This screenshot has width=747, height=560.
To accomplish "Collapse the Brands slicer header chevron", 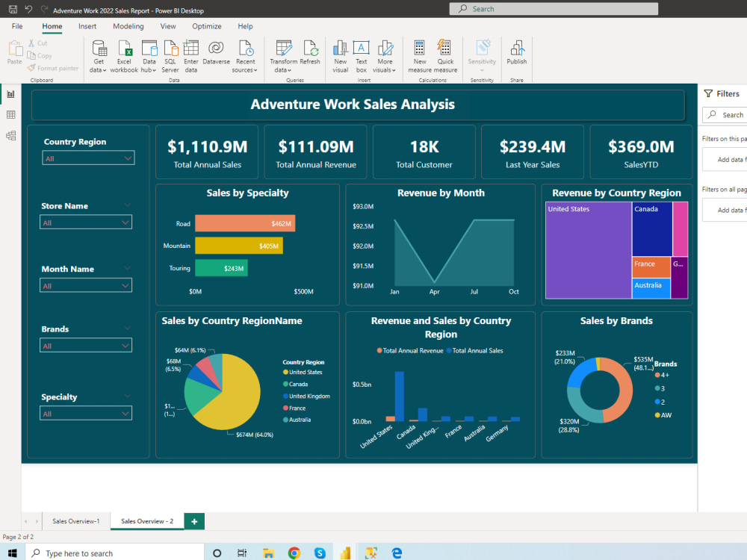I will tap(127, 328).
